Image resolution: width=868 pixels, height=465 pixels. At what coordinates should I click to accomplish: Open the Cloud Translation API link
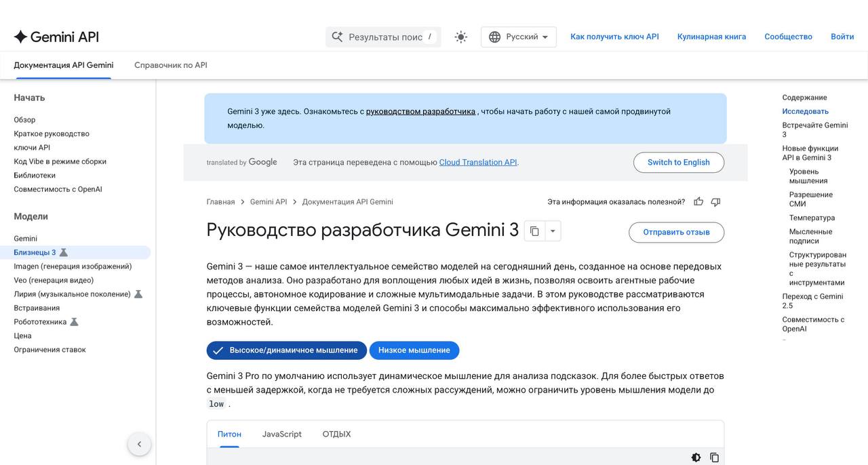pyautogui.click(x=478, y=163)
